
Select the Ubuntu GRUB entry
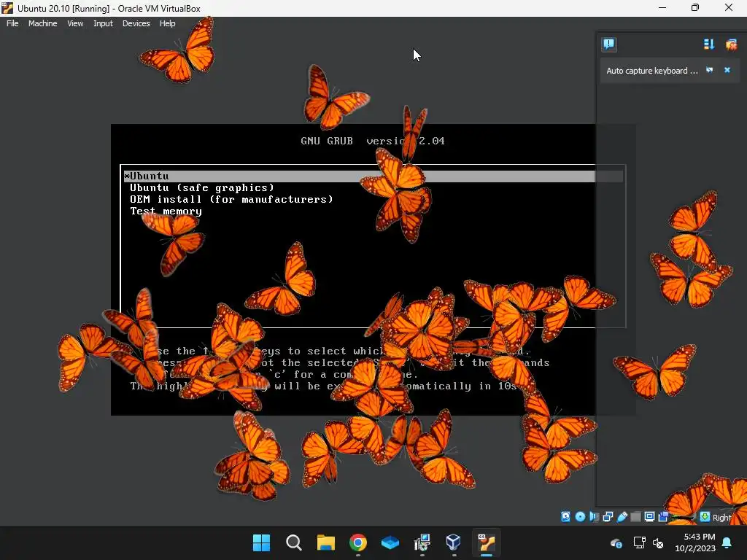373,176
